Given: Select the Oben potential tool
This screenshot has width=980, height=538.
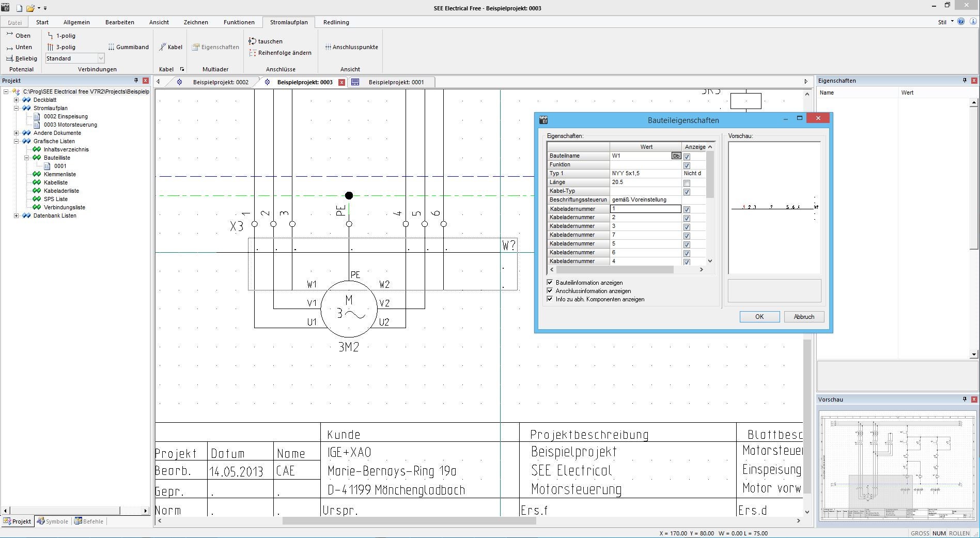Looking at the screenshot, I should pyautogui.click(x=18, y=36).
